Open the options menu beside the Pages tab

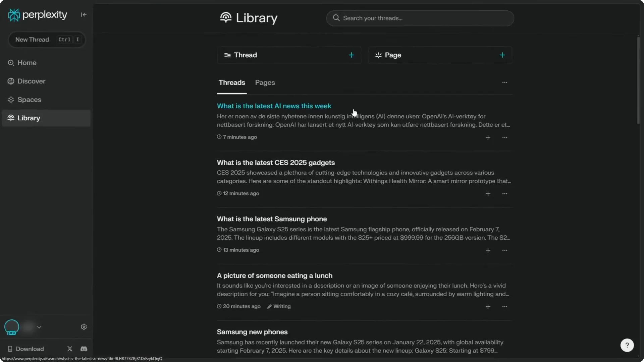tap(505, 82)
